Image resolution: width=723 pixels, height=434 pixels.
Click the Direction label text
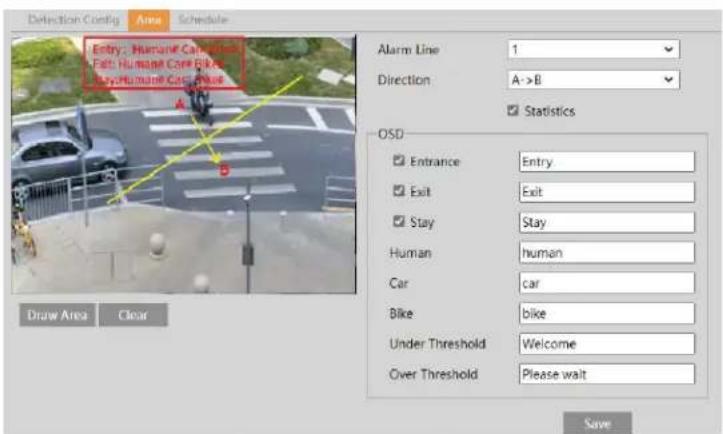click(x=404, y=80)
